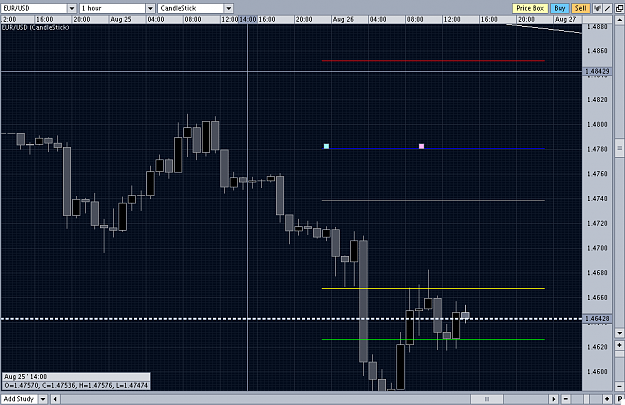Image resolution: width=625 pixels, height=405 pixels.
Task: Click the yellow horizontal level line
Action: pyautogui.click(x=433, y=288)
